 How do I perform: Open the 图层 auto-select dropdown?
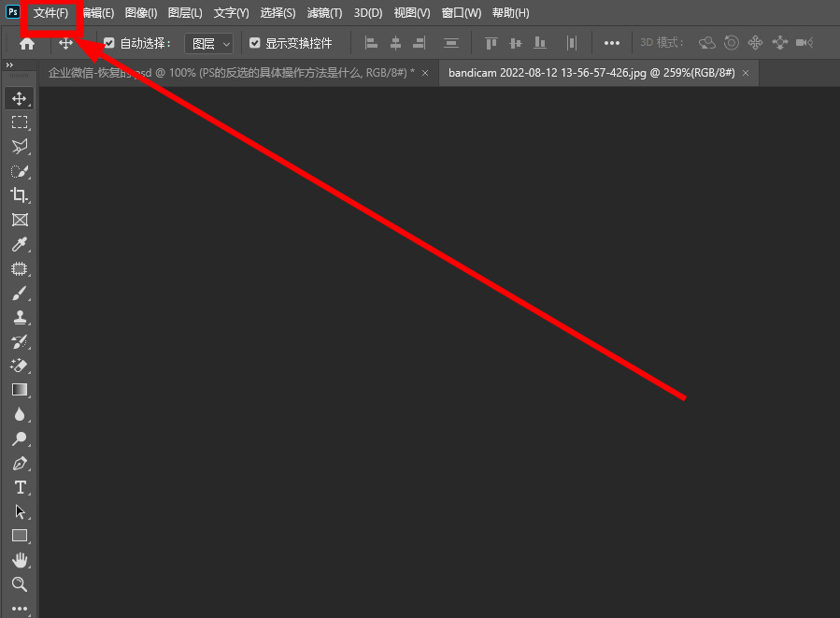pyautogui.click(x=208, y=43)
